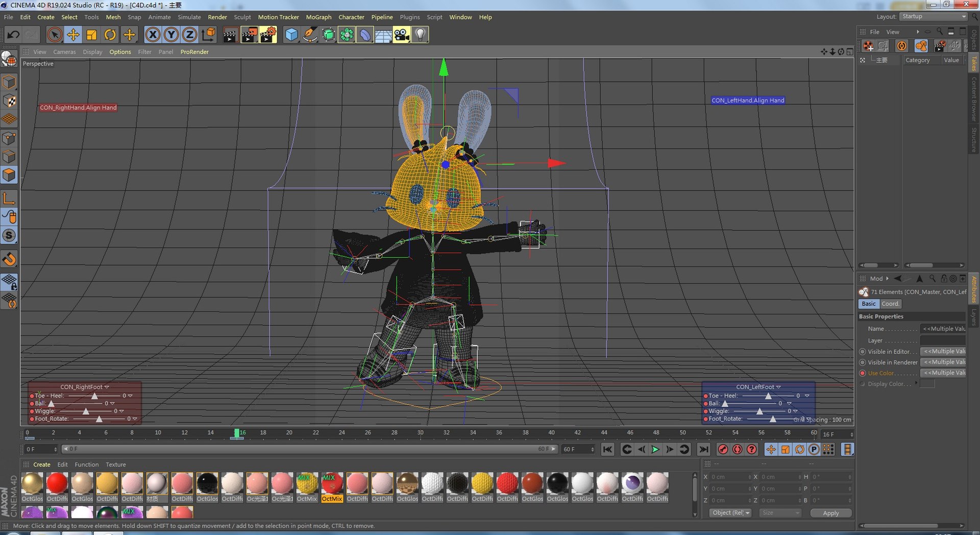Image resolution: width=980 pixels, height=535 pixels.
Task: Add a Floor environment object
Action: [x=383, y=35]
